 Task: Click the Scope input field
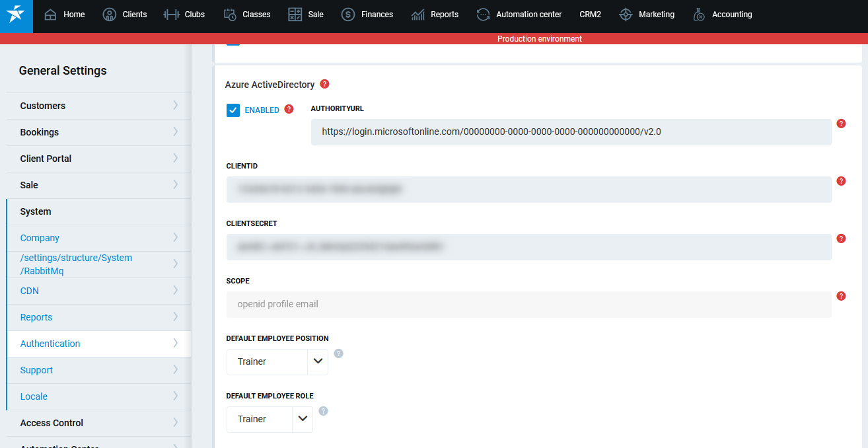(528, 305)
